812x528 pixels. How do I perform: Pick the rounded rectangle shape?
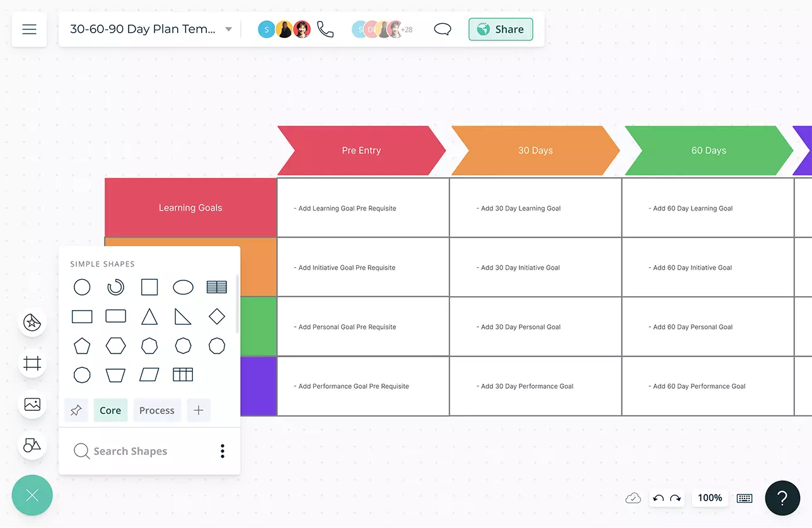(x=115, y=316)
